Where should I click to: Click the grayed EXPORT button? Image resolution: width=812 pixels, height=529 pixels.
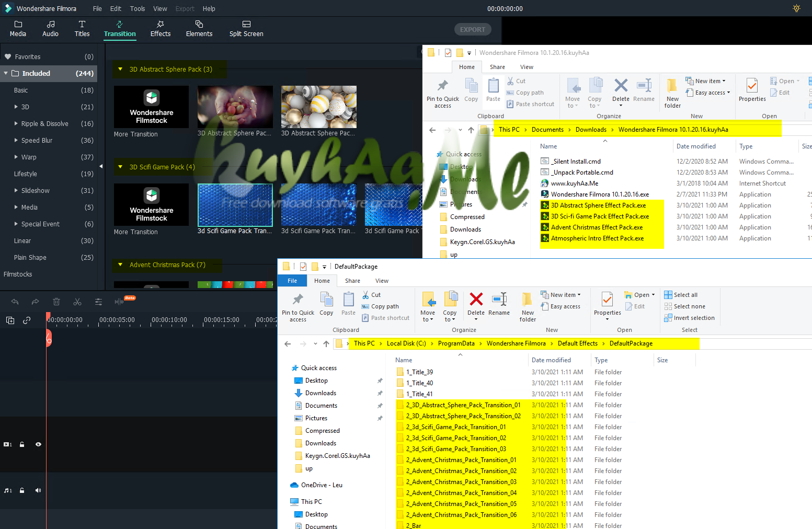pos(473,30)
